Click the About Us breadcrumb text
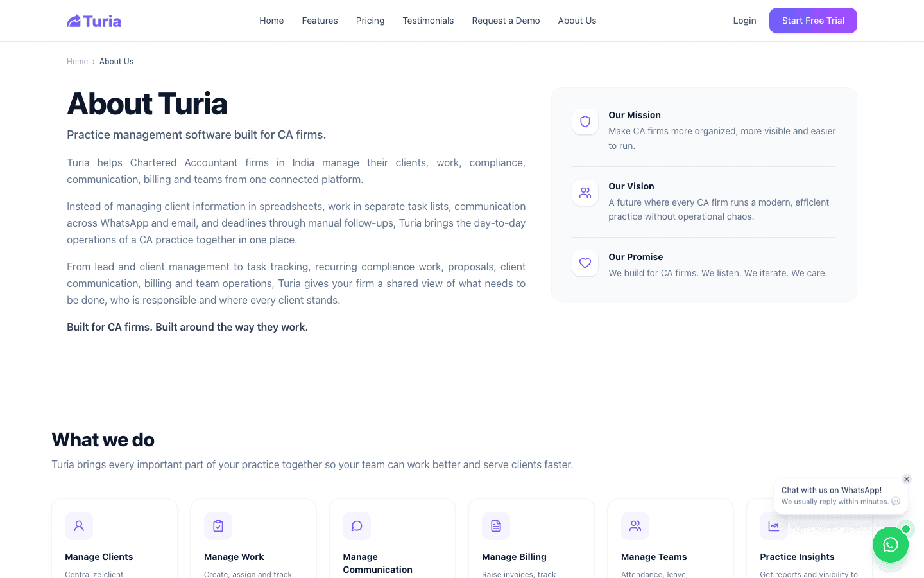The height and width of the screenshot is (578, 924). 116,62
